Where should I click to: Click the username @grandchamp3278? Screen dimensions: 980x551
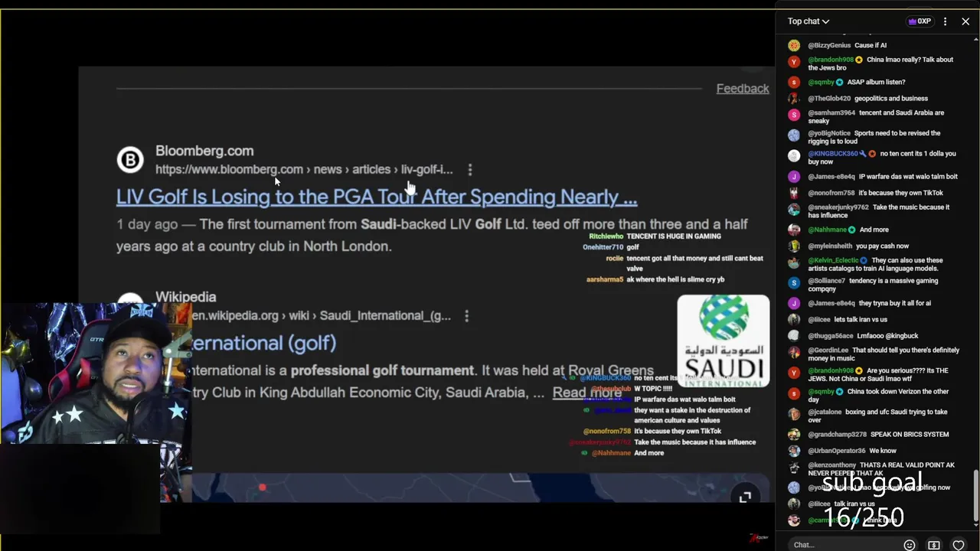coord(838,435)
